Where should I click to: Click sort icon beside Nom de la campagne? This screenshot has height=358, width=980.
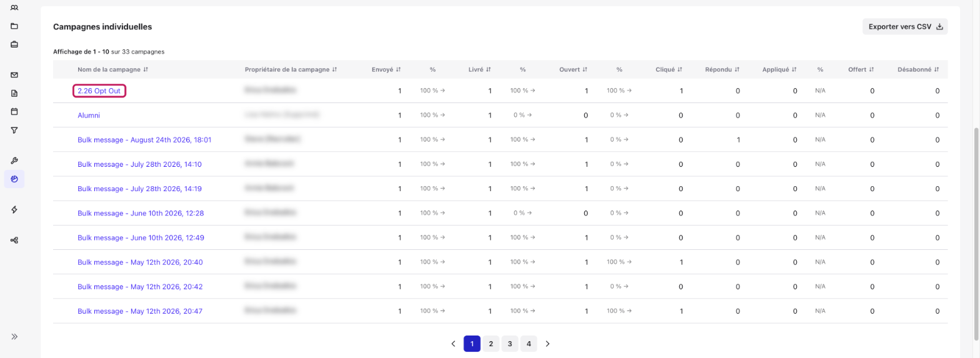(146, 69)
